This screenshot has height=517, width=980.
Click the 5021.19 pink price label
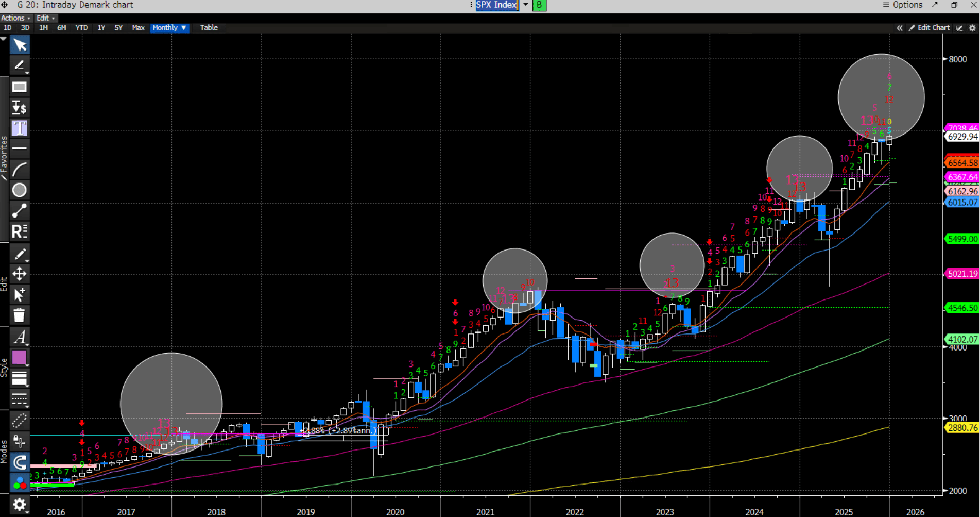point(962,274)
